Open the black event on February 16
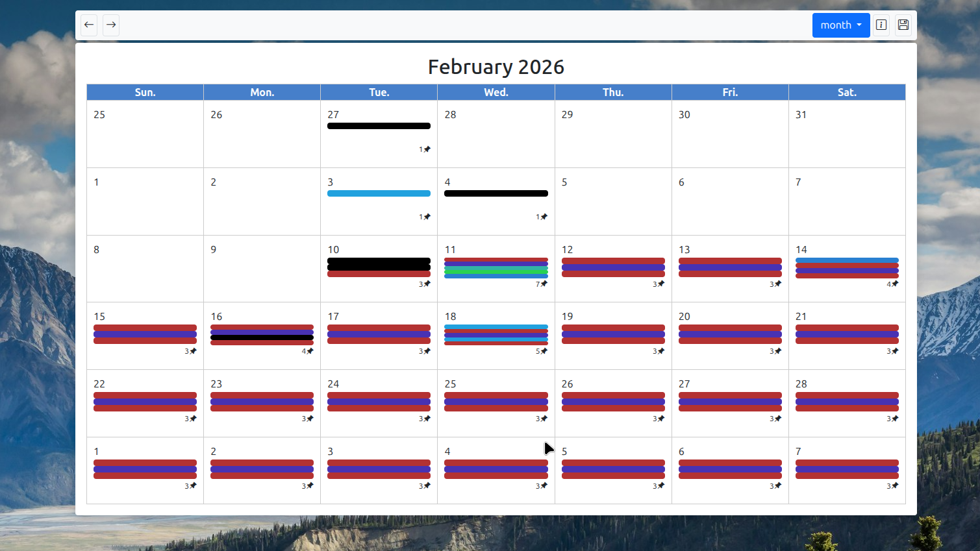The image size is (980, 551). coord(262,337)
